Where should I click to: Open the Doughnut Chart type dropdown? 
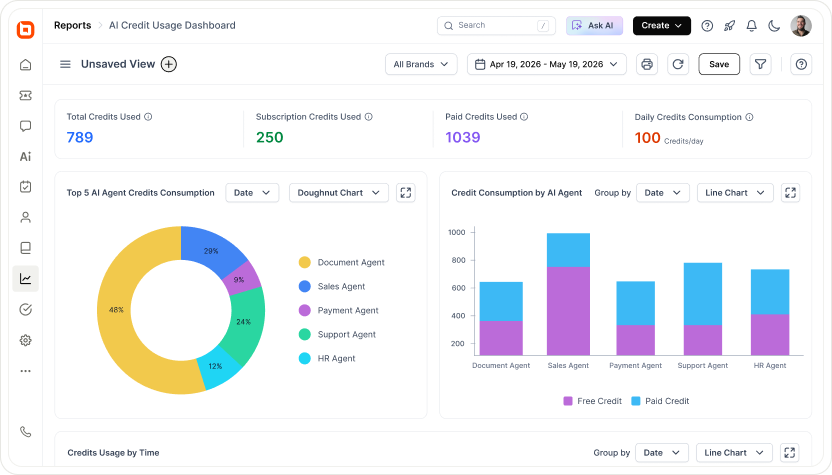(x=339, y=193)
